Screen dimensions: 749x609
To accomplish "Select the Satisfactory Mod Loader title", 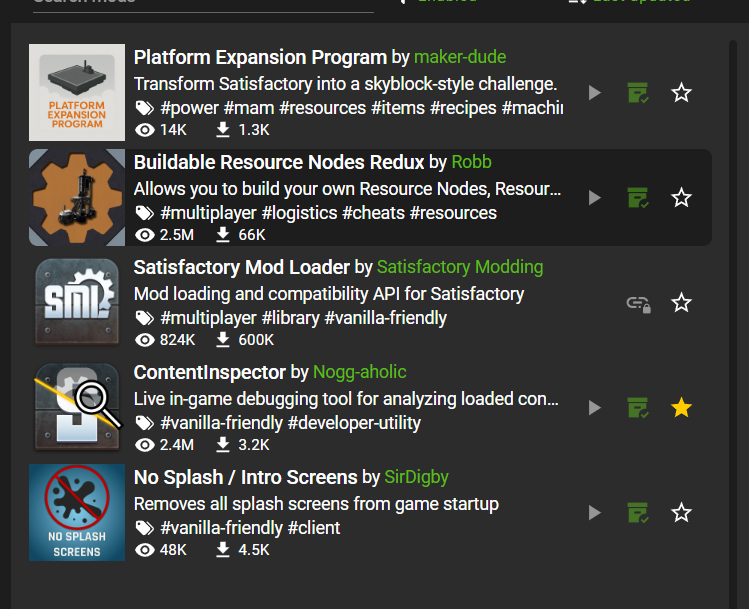I will (242, 267).
